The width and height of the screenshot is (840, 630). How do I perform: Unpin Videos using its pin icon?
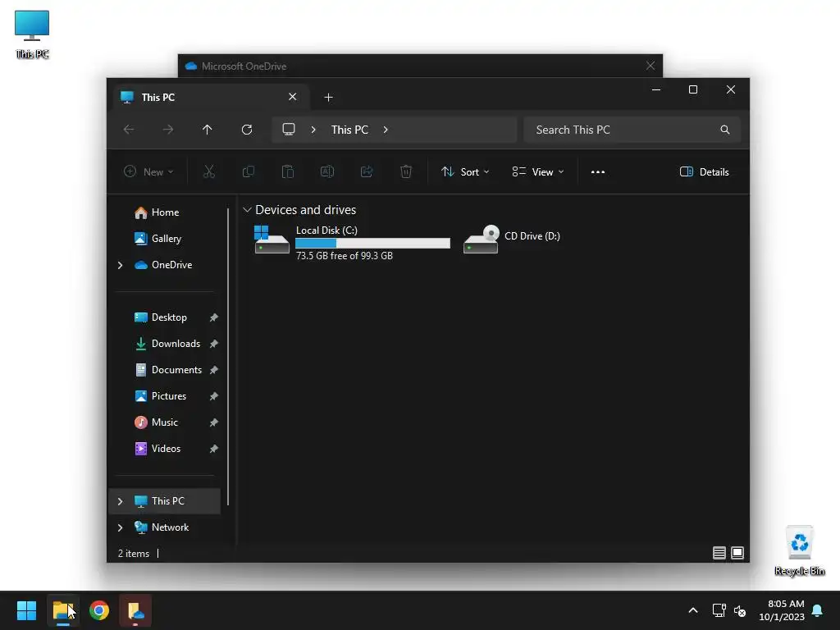[x=214, y=449]
